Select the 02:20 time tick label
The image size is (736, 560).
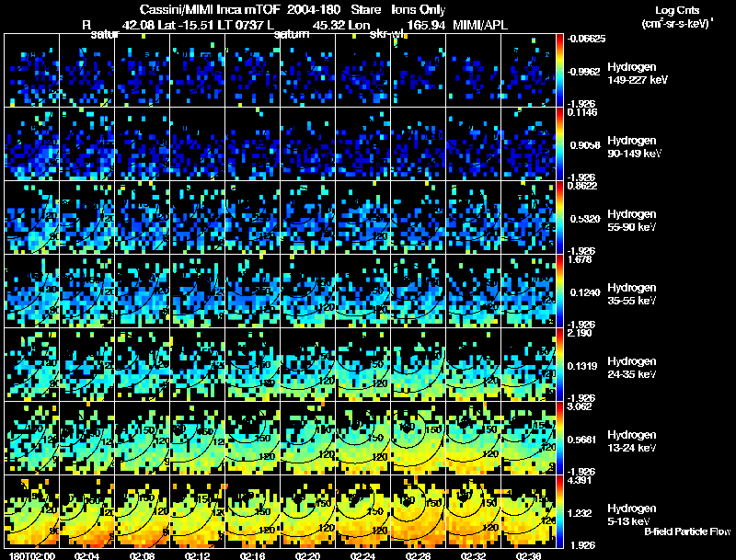coord(309,555)
